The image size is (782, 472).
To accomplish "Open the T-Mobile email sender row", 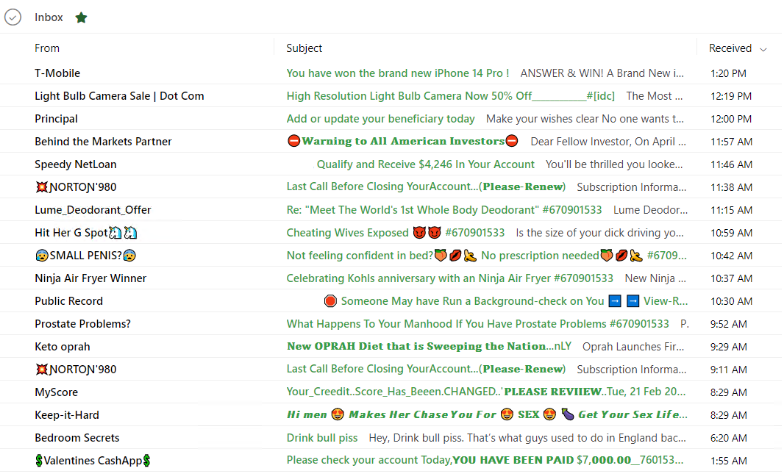I will (x=57, y=73).
